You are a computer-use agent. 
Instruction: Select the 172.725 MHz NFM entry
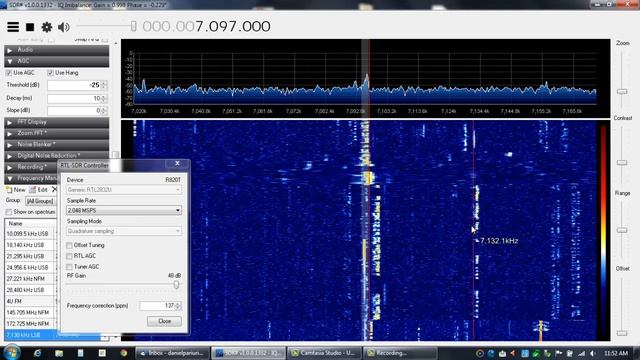(31, 324)
